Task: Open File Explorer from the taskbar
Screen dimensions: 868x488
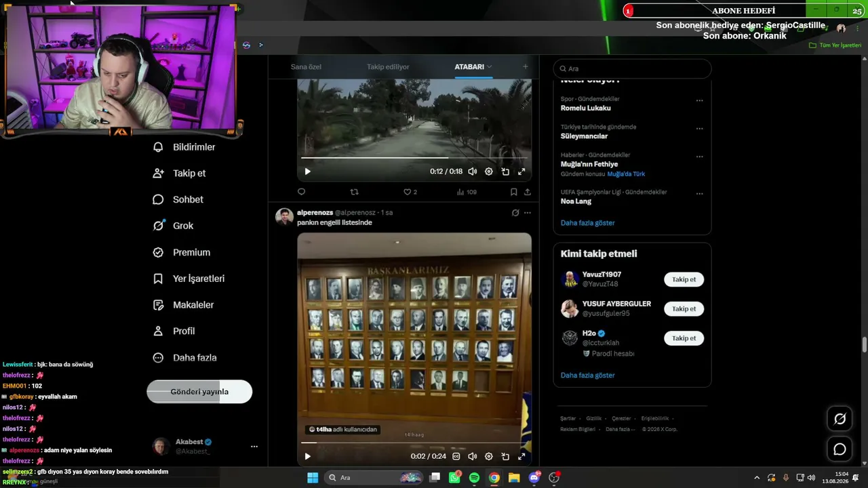Action: pos(514,478)
